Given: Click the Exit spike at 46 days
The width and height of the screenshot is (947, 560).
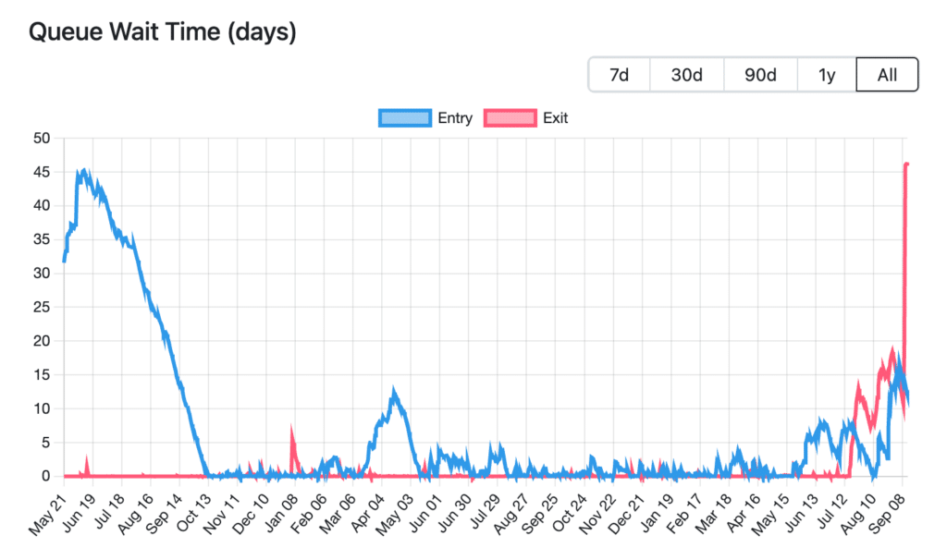Looking at the screenshot, I should tap(906, 164).
